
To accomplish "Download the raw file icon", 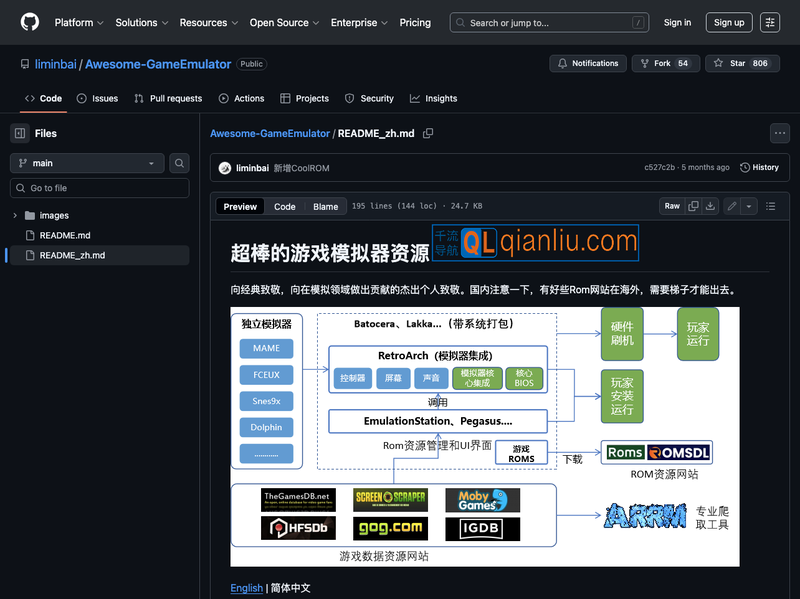I will click(710, 206).
